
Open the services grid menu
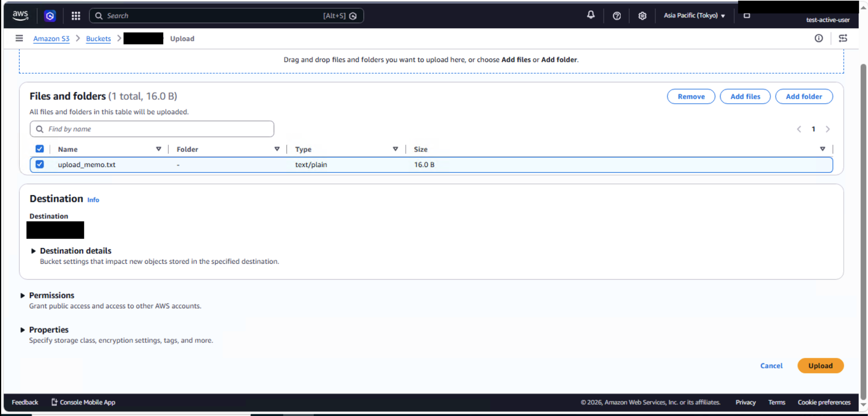point(76,16)
